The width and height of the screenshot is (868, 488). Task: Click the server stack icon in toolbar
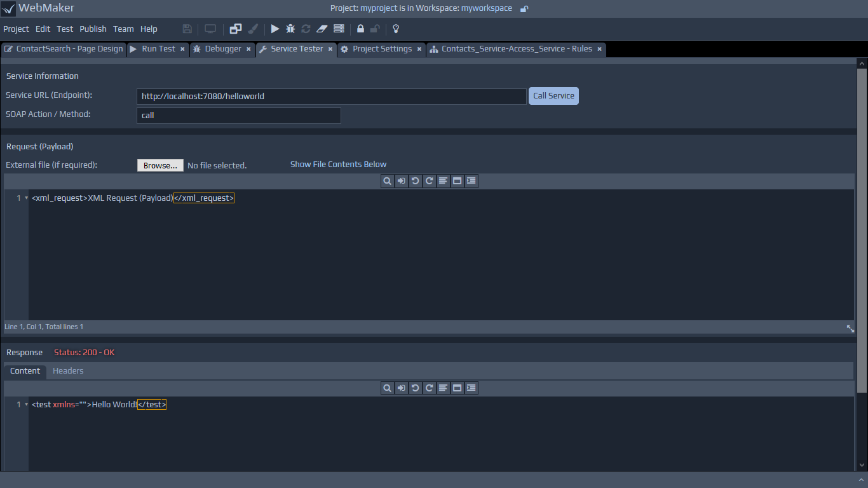tap(339, 29)
